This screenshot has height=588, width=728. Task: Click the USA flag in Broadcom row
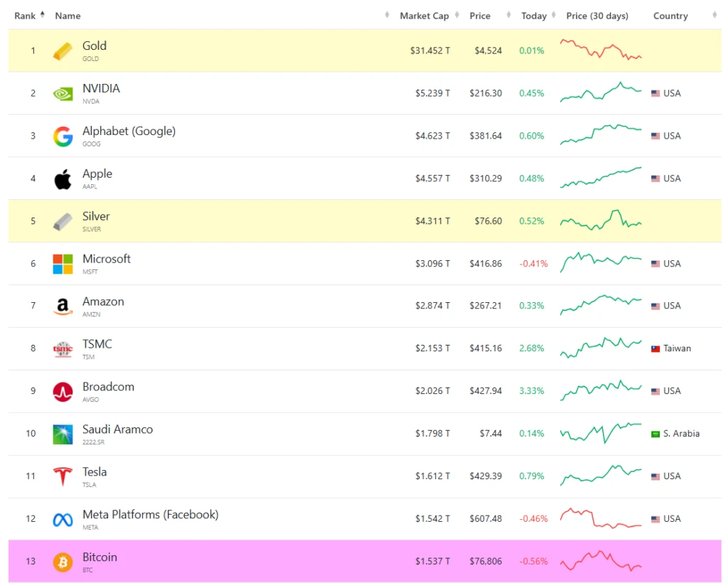coord(655,391)
